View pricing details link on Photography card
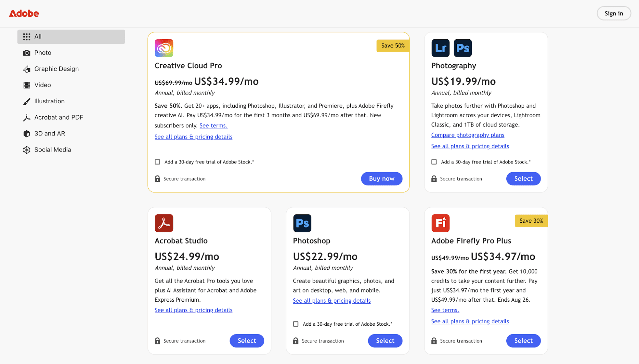This screenshot has width=639, height=364. pyautogui.click(x=470, y=146)
